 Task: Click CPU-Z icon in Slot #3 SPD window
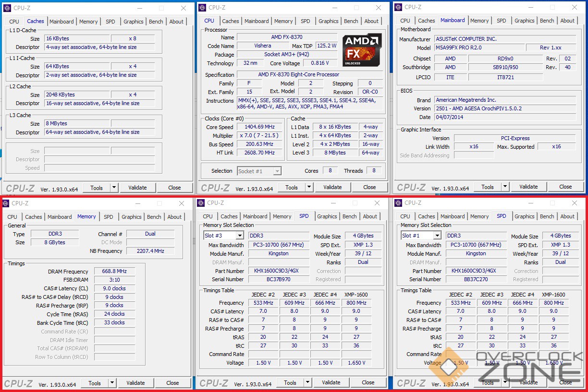(x=202, y=203)
